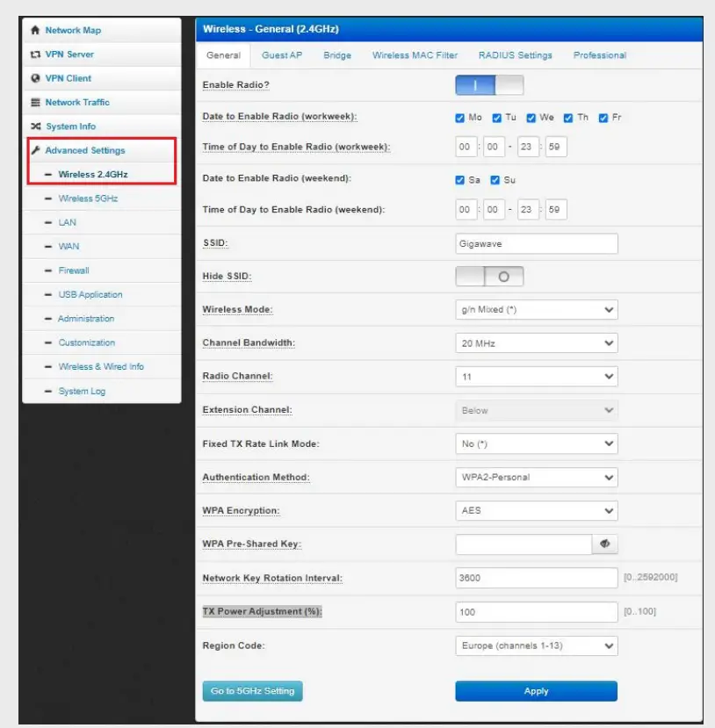715x728 pixels.
Task: Open the Wireless & Wired Info page
Action: (x=101, y=367)
